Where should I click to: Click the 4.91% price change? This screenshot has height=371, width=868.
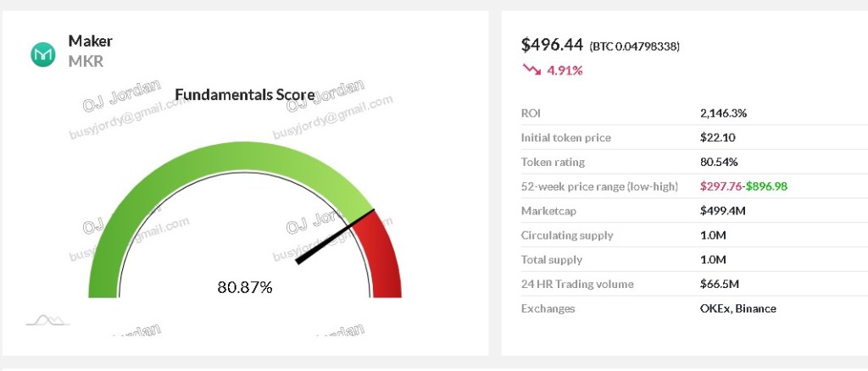click(565, 70)
